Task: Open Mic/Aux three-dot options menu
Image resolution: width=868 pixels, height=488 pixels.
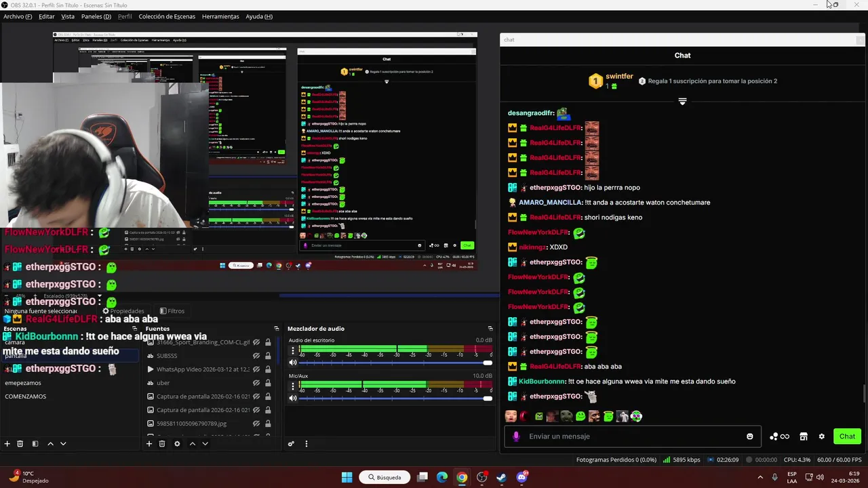Action: click(x=293, y=386)
